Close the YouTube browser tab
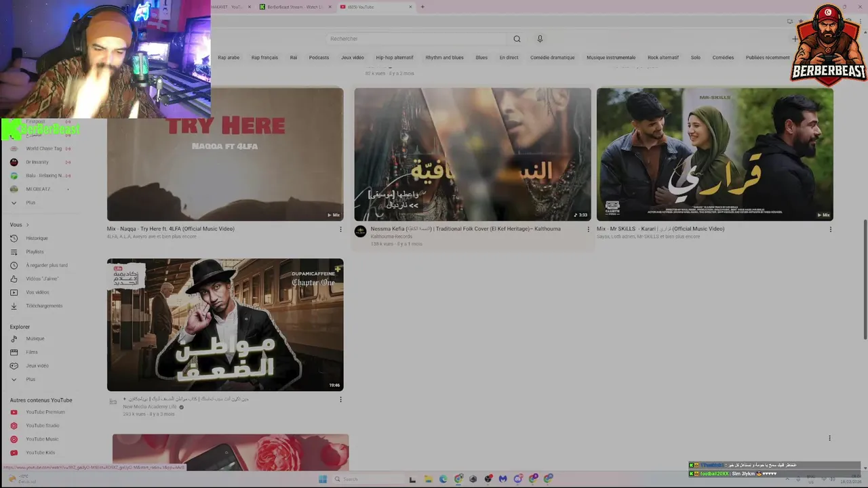Viewport: 868px width, 488px height. pos(410,7)
